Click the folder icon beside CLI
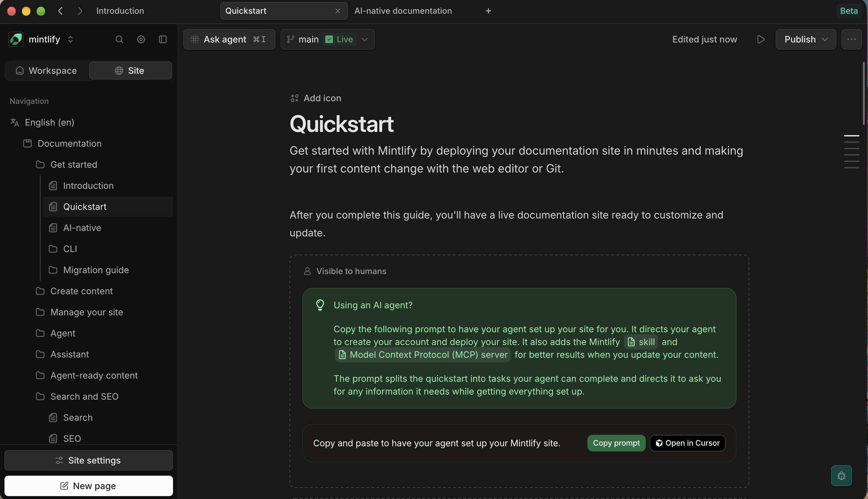Image resolution: width=868 pixels, height=499 pixels. [53, 249]
